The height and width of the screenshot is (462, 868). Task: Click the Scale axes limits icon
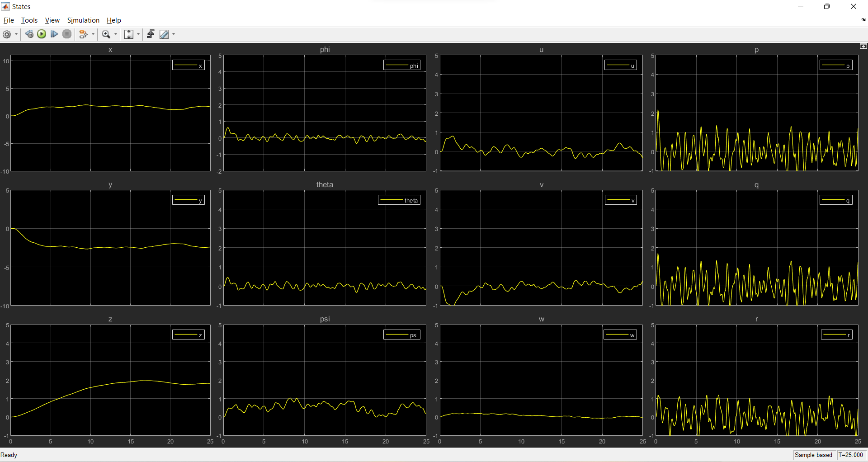coord(129,34)
